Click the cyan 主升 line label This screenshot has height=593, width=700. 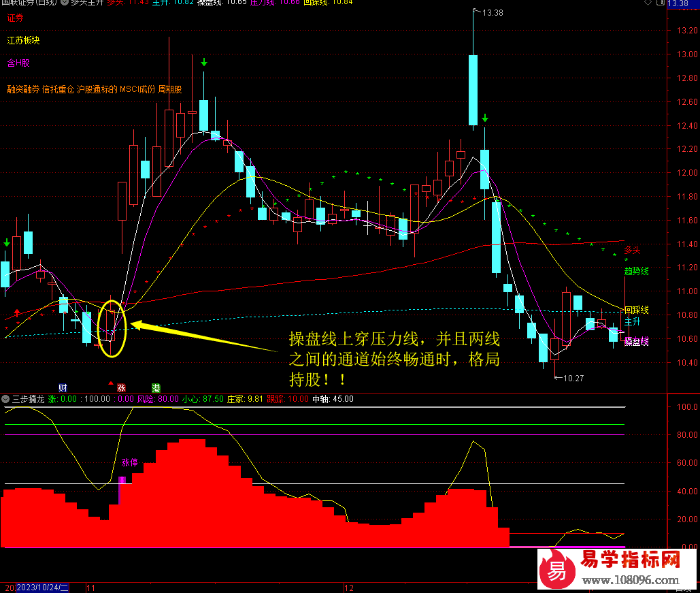tap(632, 321)
